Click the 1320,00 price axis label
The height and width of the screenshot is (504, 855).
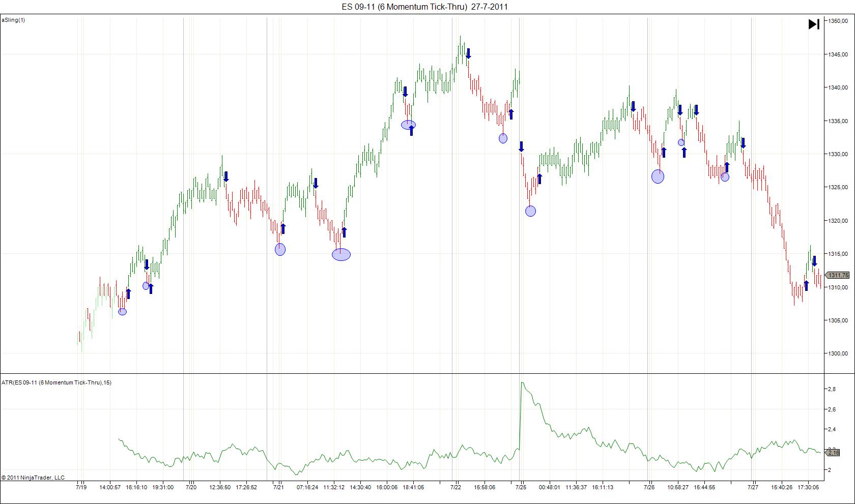pos(838,221)
